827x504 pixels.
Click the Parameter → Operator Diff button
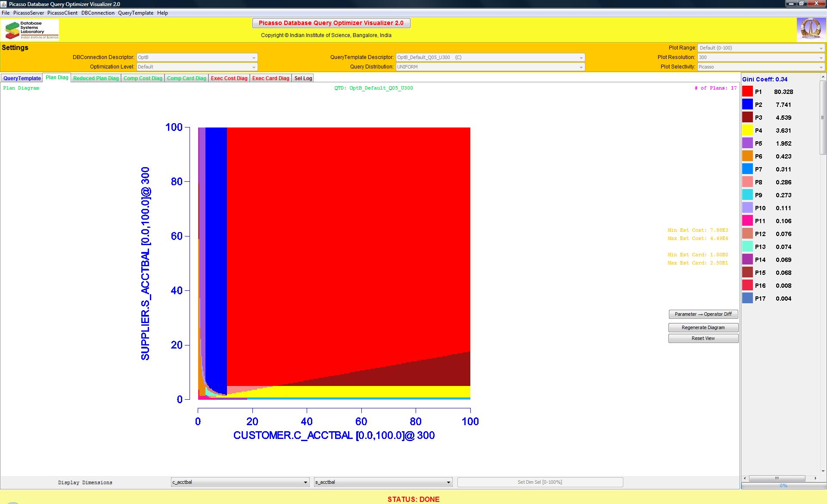703,314
